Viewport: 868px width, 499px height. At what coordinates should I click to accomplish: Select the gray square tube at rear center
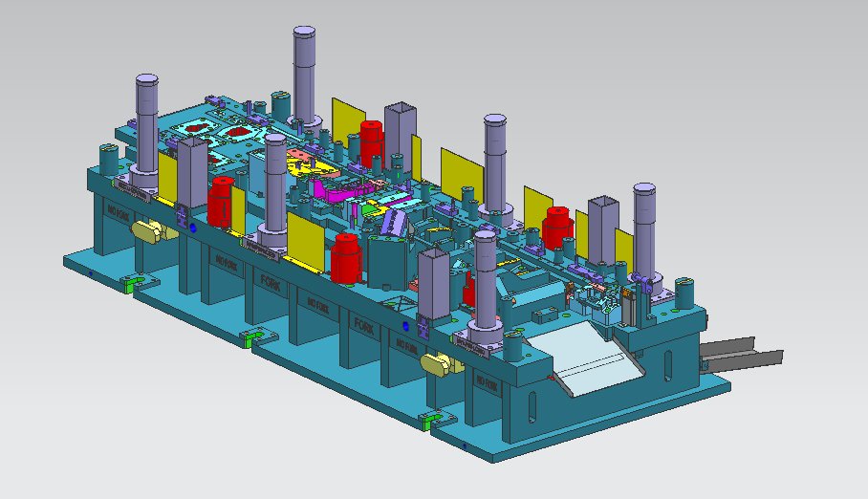tap(400, 128)
